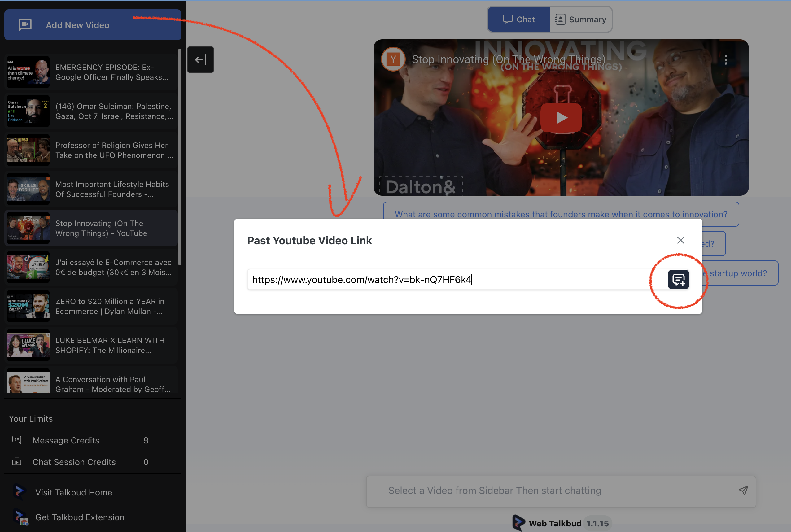Screen dimensions: 791x532
Task: Switch to the Summary tab
Action: coord(581,19)
